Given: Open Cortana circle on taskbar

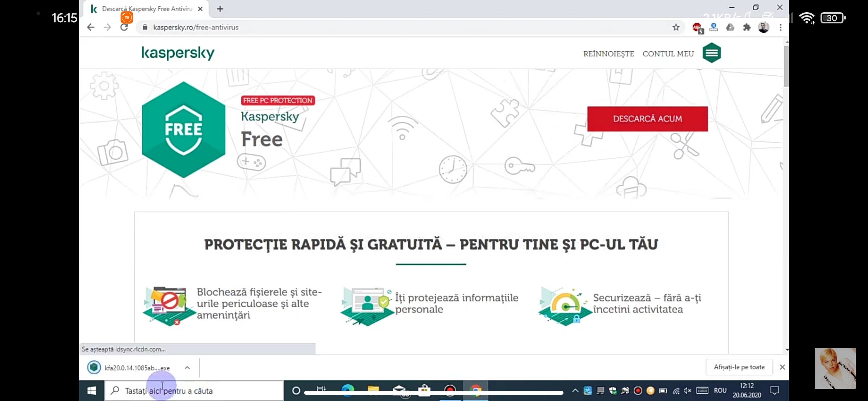Looking at the screenshot, I should 296,391.
